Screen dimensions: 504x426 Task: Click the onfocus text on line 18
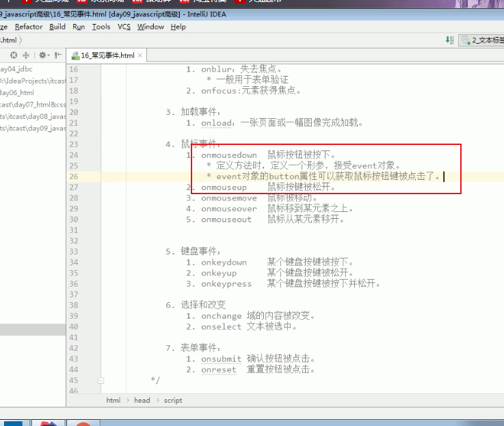[x=219, y=91]
